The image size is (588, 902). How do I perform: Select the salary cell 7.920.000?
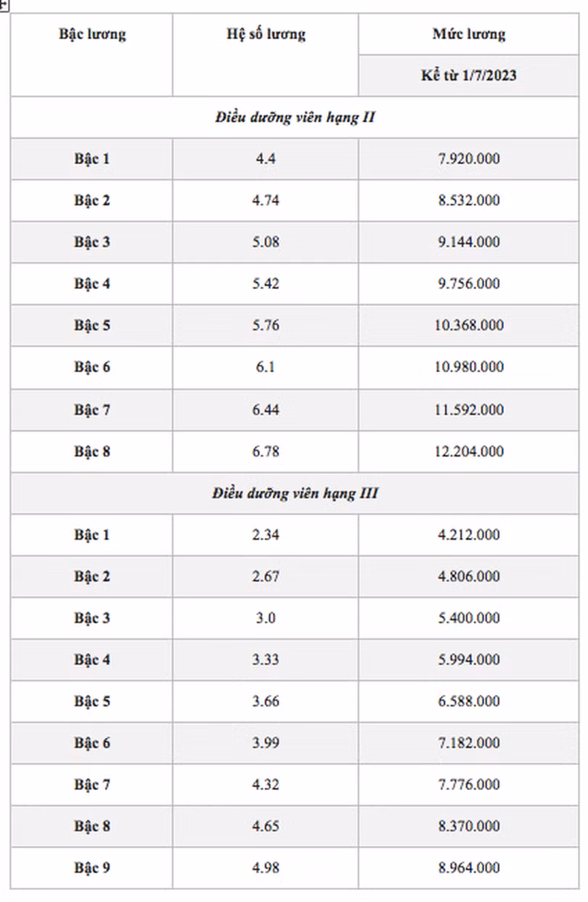click(x=469, y=159)
